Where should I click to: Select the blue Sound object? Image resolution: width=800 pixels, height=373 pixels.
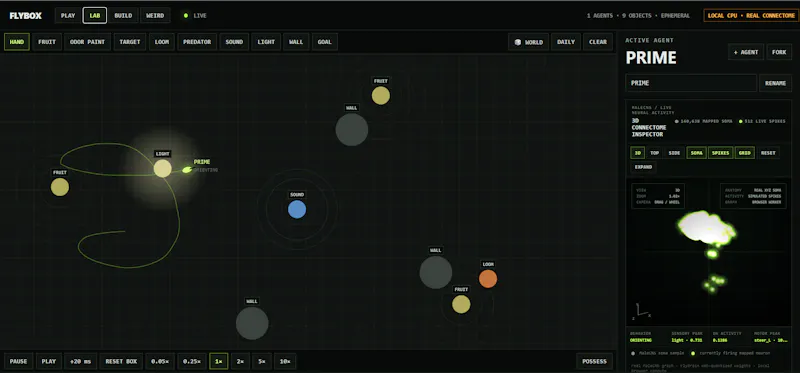tap(297, 209)
